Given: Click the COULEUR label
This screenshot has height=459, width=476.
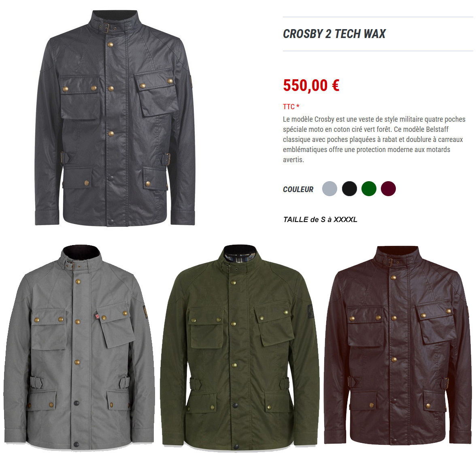Looking at the screenshot, I should pos(298,189).
